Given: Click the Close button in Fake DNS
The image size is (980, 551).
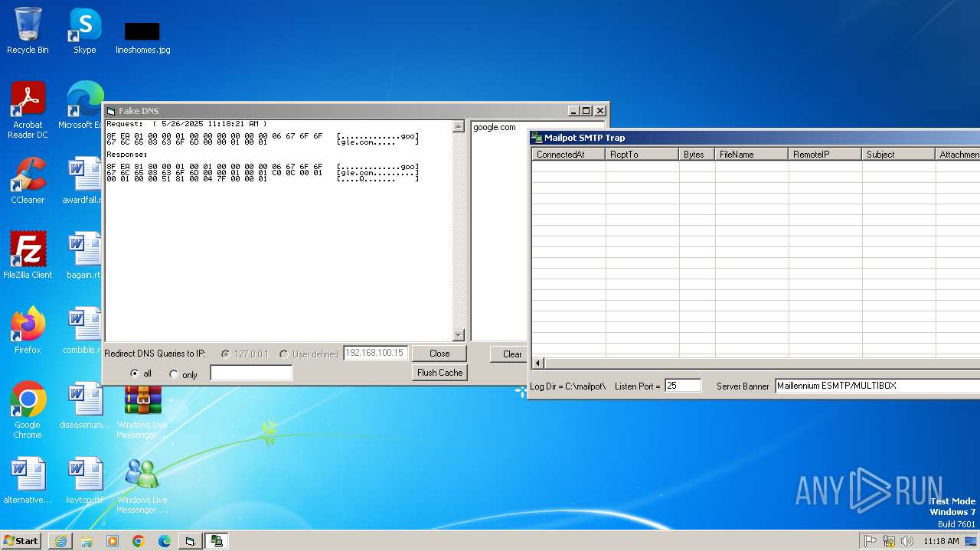Looking at the screenshot, I should [x=439, y=354].
